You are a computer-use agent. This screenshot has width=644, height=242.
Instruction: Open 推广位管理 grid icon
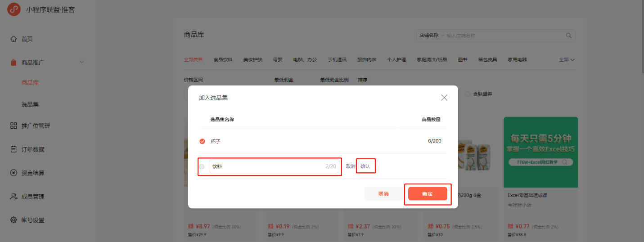14,126
